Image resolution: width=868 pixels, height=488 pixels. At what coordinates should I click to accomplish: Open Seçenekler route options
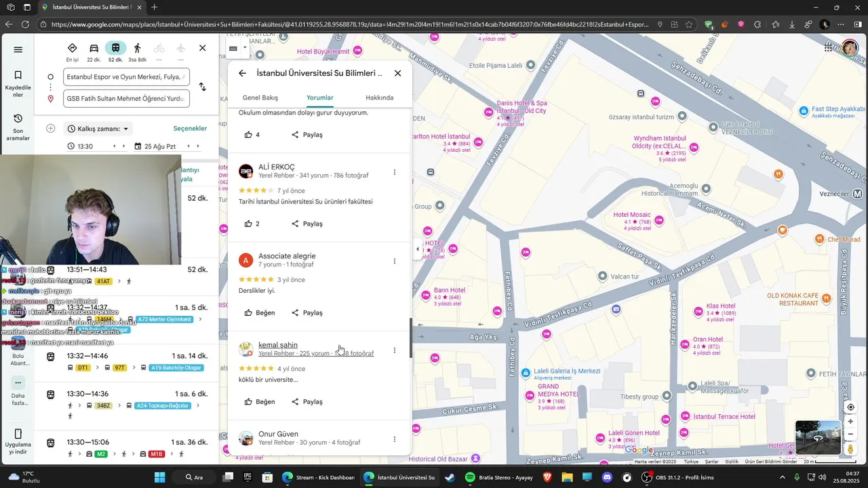click(190, 129)
